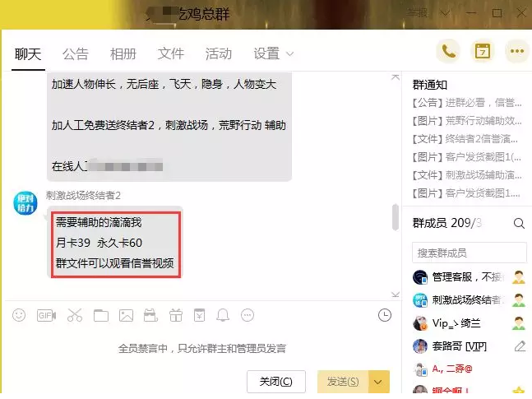Expand the 设置 dropdown chevron
Screen dimensions: 532x399
289,54
